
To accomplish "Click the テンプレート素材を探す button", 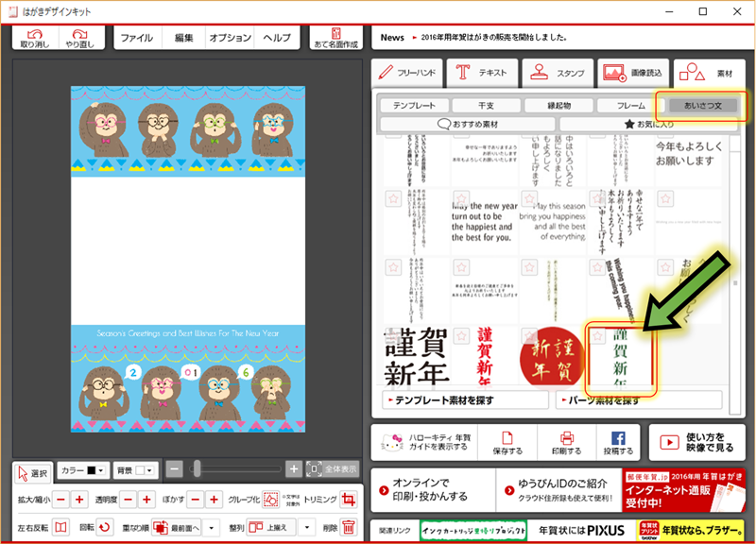I will pyautogui.click(x=464, y=400).
